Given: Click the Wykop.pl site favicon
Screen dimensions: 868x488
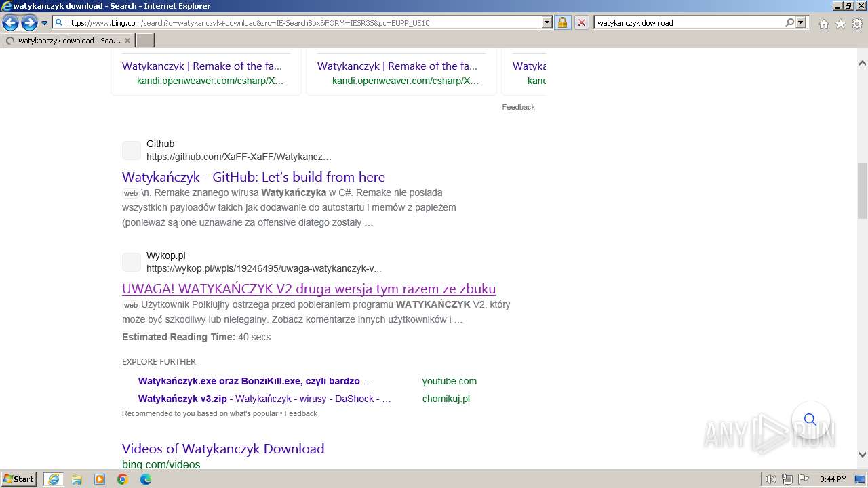Looking at the screenshot, I should click(132, 262).
